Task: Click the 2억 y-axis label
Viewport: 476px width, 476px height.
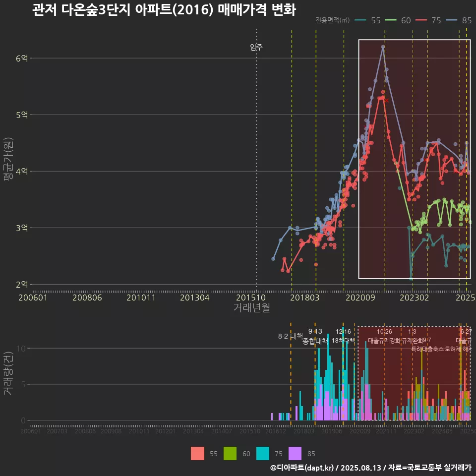Action: point(22,285)
